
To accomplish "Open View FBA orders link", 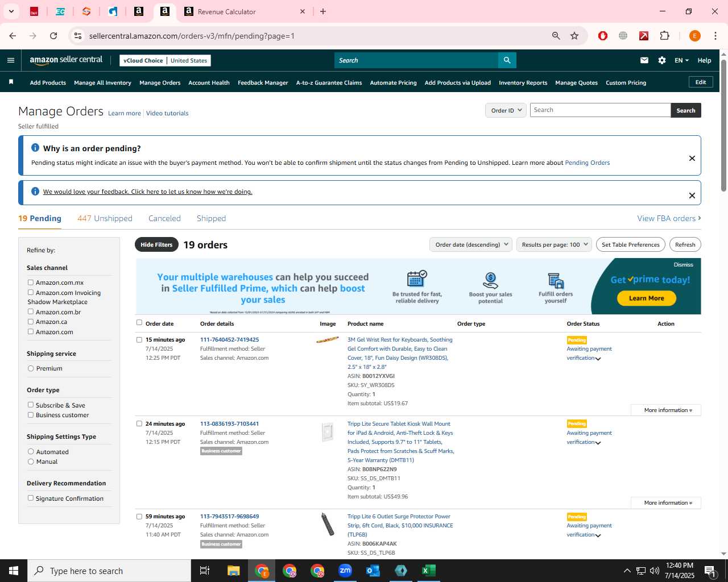I will pyautogui.click(x=669, y=218).
